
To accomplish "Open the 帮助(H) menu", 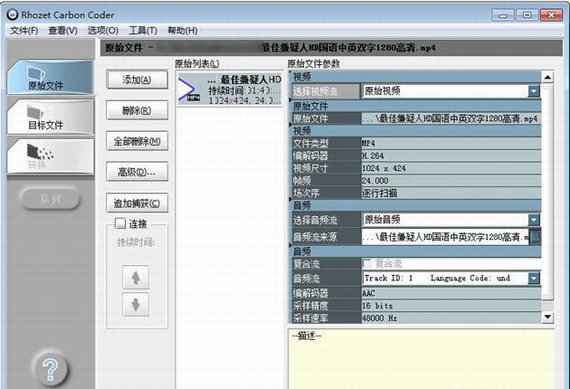I will pyautogui.click(x=182, y=31).
